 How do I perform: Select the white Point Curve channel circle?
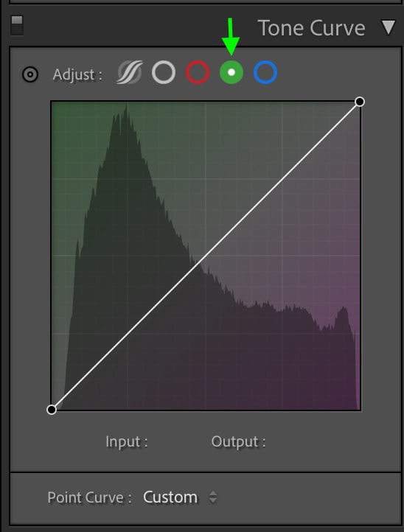click(164, 72)
